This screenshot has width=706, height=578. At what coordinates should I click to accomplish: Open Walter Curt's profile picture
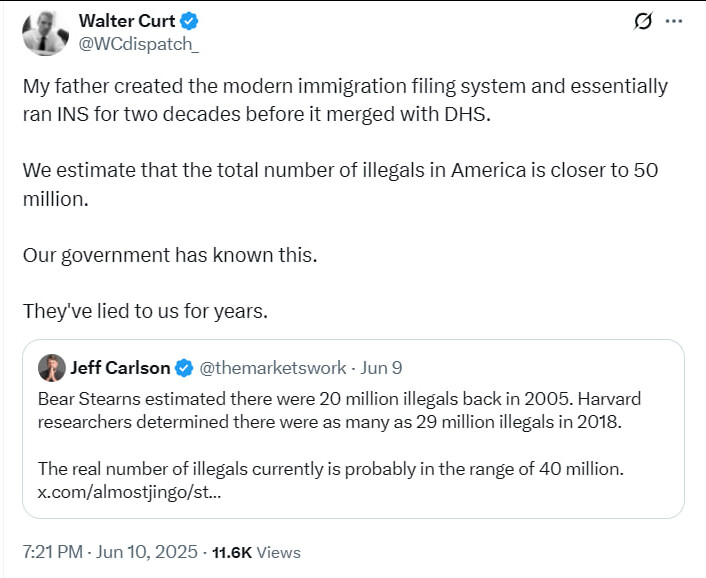(45, 33)
